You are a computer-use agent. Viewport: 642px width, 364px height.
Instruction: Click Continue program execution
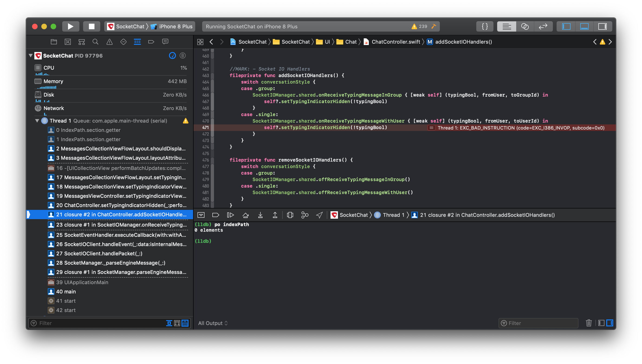pos(230,215)
